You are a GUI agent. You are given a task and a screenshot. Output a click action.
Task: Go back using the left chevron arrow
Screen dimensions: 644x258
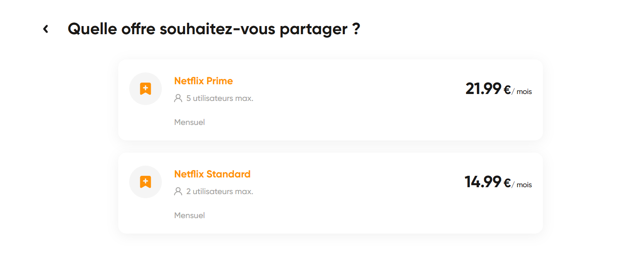tap(46, 29)
